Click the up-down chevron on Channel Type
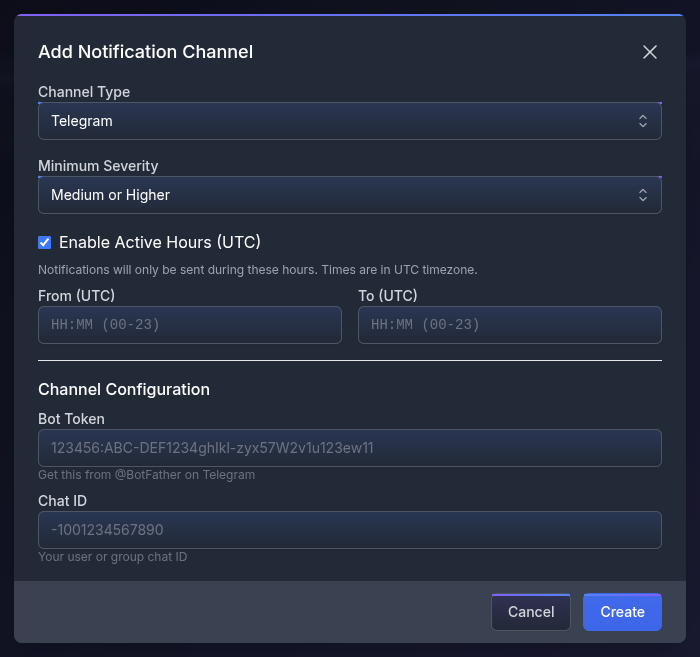This screenshot has width=700, height=657. coord(643,121)
